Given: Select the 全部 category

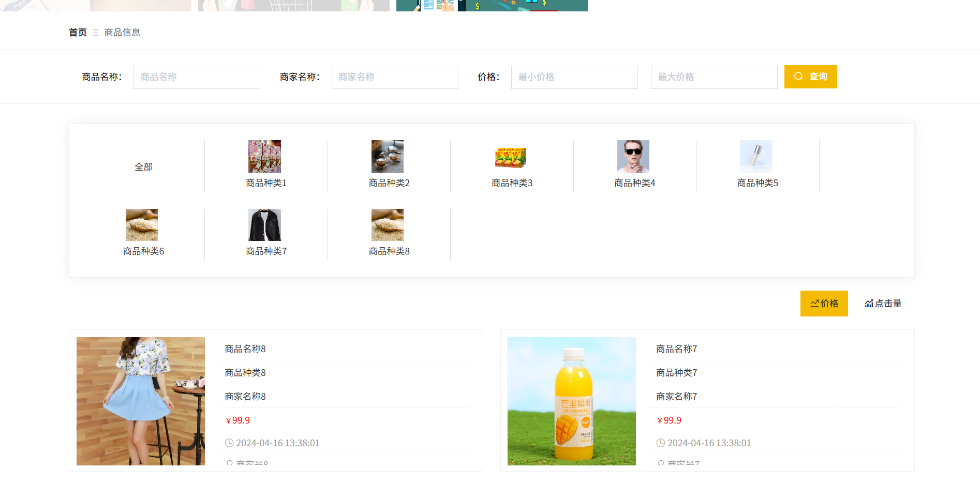Looking at the screenshot, I should coord(143,167).
